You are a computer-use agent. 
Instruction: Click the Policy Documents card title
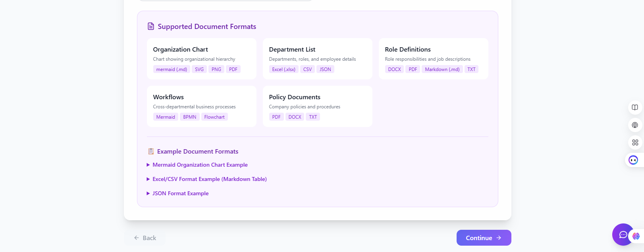[295, 97]
